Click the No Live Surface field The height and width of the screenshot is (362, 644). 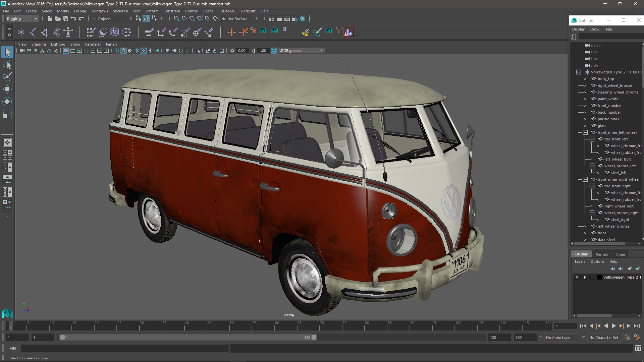point(237,19)
